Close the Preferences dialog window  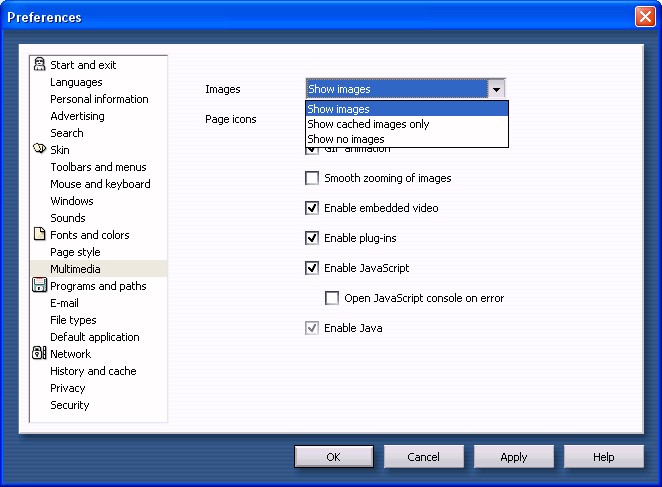pos(645,16)
